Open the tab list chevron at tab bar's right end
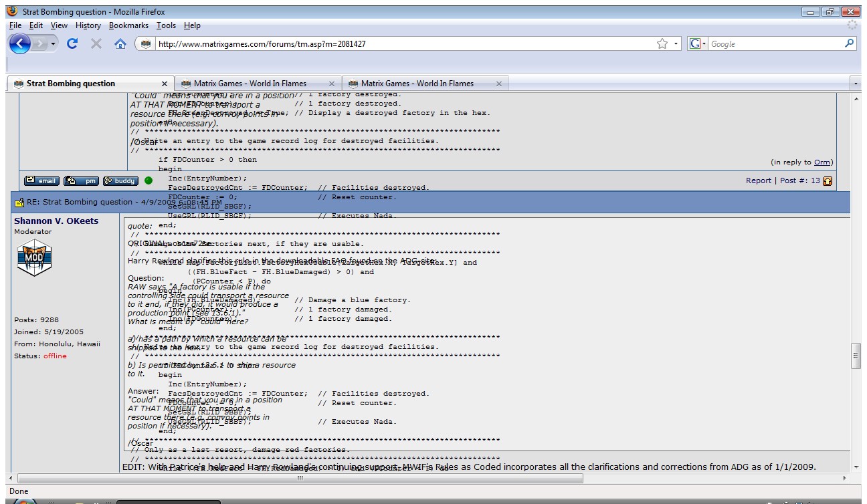 point(857,84)
